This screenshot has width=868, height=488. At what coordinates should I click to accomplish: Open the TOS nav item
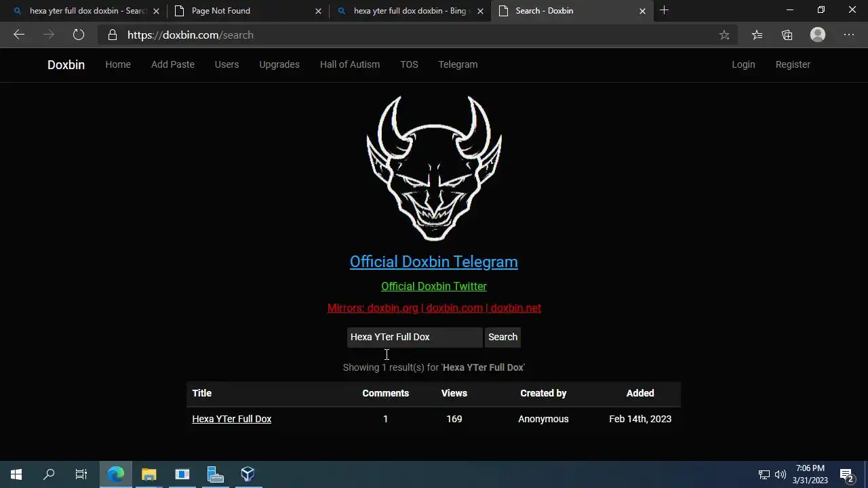tap(409, 64)
